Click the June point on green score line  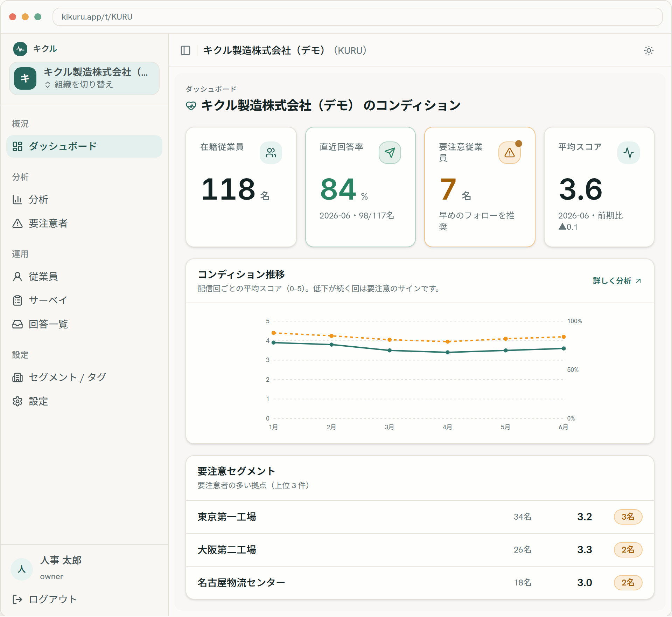[563, 348]
